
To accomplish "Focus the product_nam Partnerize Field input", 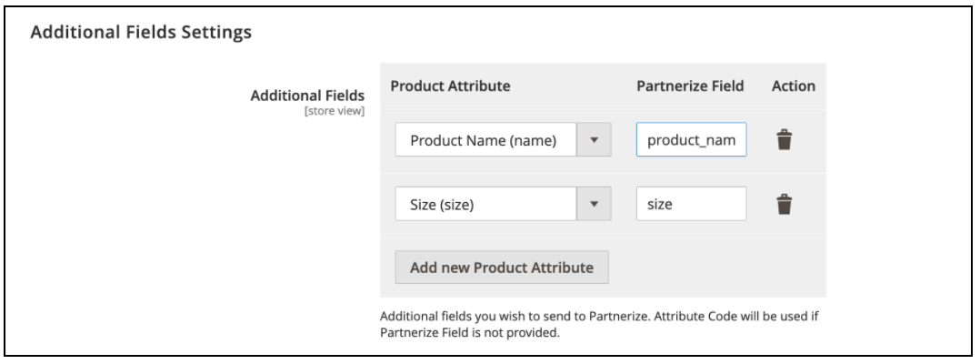I will (691, 139).
